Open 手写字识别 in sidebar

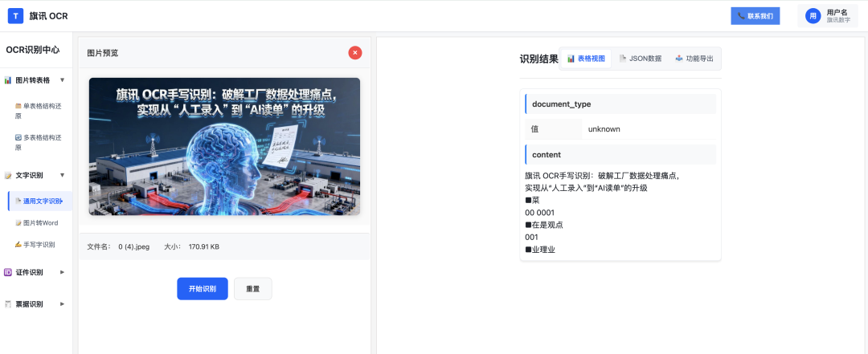[40, 245]
